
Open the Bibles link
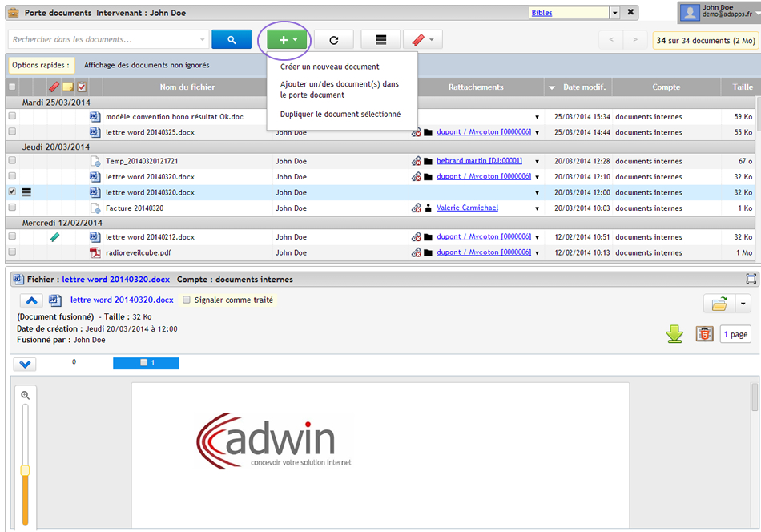tap(542, 13)
